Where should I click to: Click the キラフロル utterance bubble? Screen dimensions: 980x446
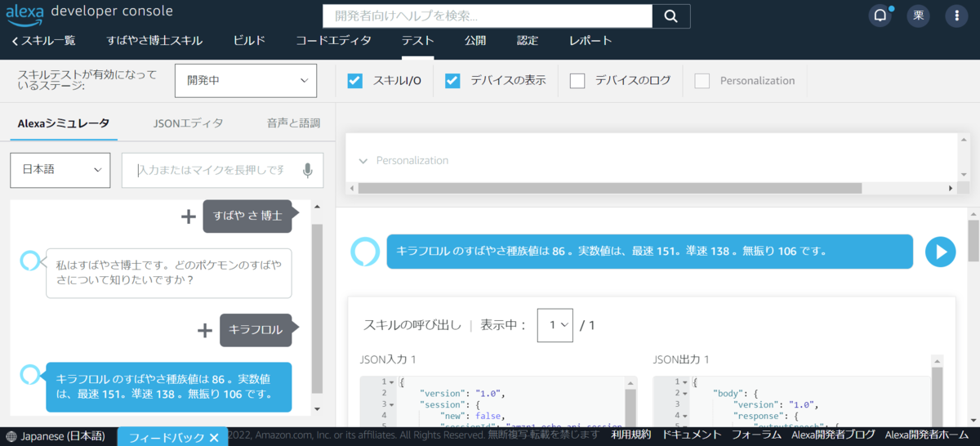256,331
